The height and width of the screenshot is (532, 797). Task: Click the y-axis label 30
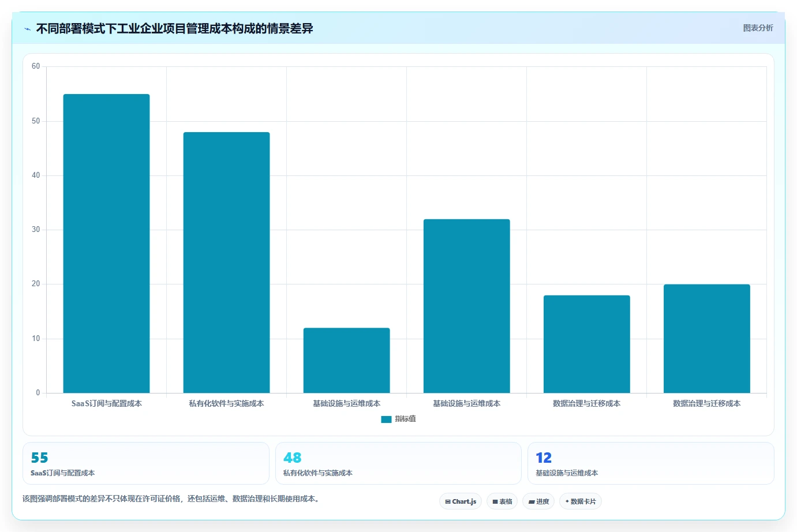click(x=36, y=230)
